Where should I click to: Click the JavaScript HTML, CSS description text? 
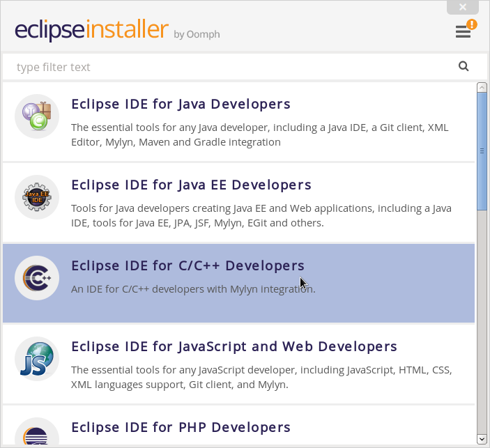tap(261, 377)
